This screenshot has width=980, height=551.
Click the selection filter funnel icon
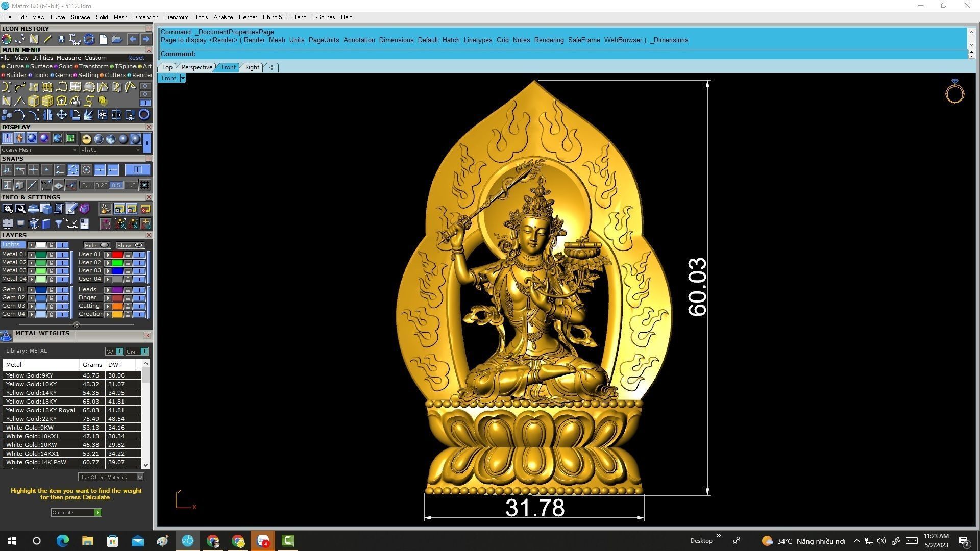[58, 223]
